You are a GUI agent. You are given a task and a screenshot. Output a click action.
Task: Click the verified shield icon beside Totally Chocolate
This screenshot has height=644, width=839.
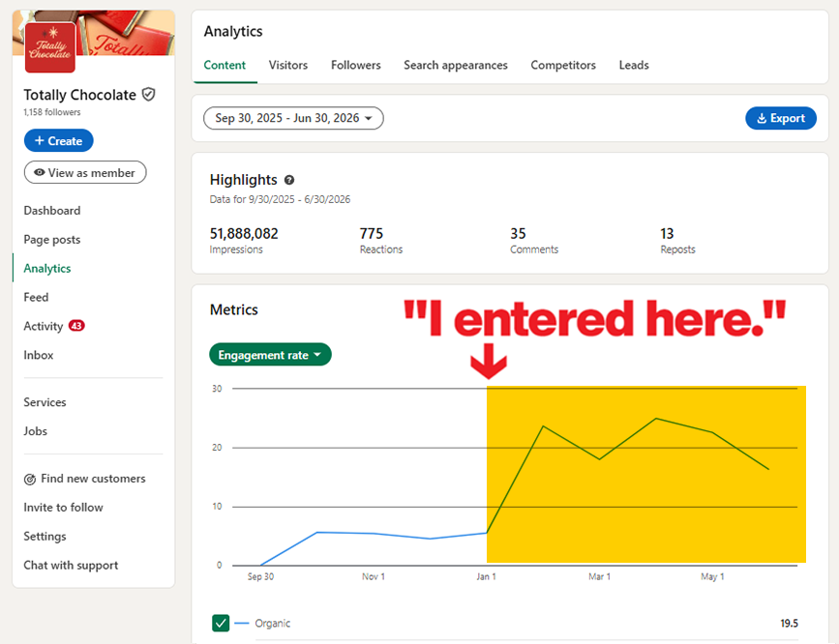tap(149, 95)
